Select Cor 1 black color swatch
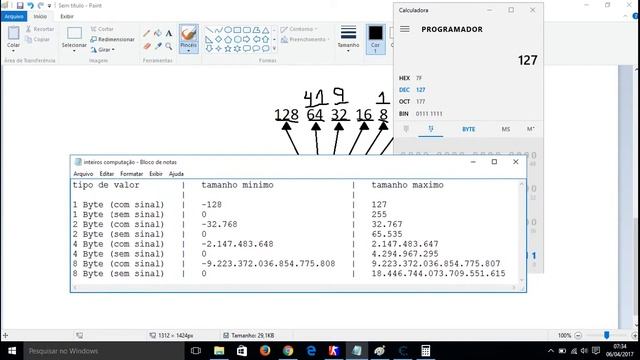640x360 pixels. pyautogui.click(x=375, y=39)
